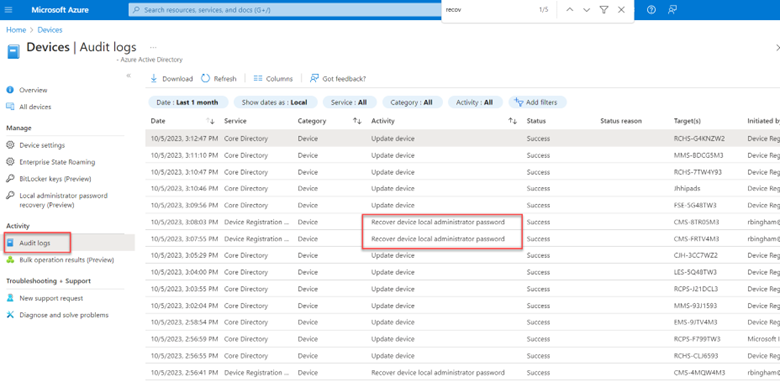Image resolution: width=780 pixels, height=382 pixels.
Task: Click target CMS-FRTV4M3
Action: [696, 239]
